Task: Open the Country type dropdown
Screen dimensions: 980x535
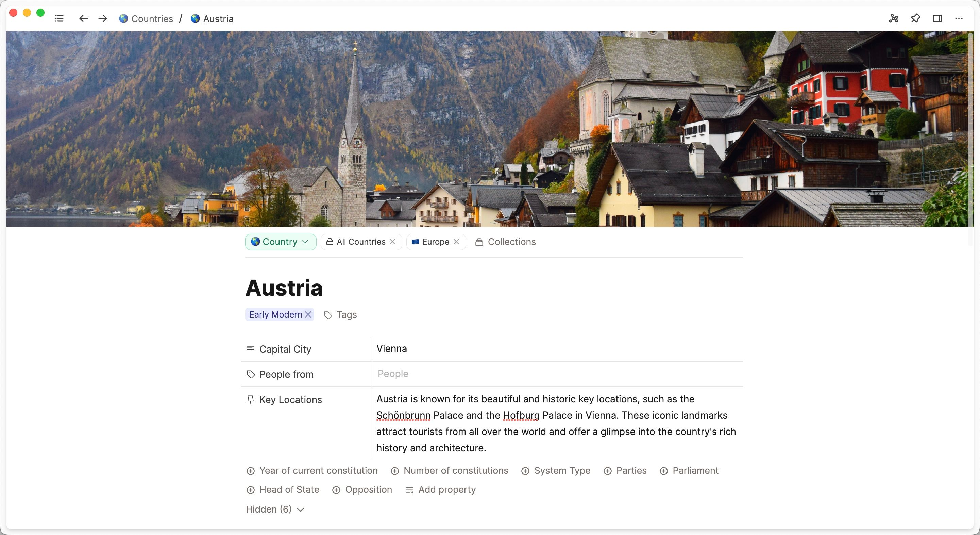Action: [x=281, y=242]
